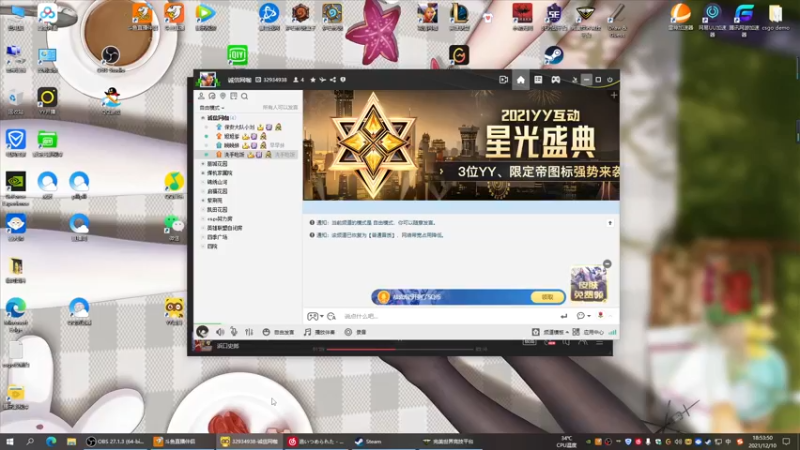Click the plus icon at banner corner
Screen dimensions: 800x450
click(x=614, y=95)
